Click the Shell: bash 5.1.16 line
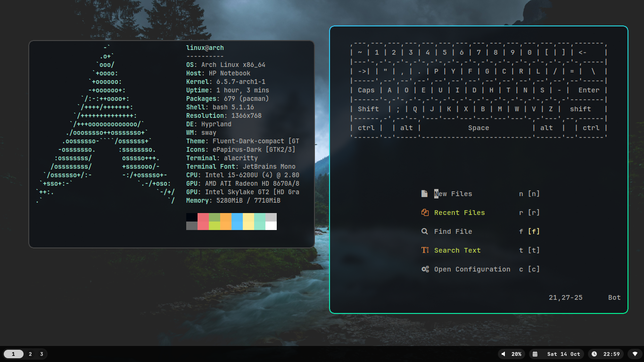 220,107
